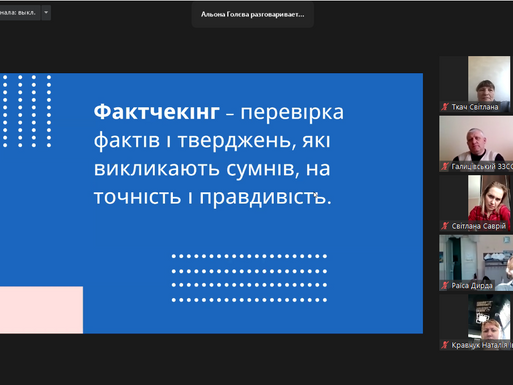Click the partly visible 'выкл.' button at top left
513x385 pixels.
coord(20,13)
